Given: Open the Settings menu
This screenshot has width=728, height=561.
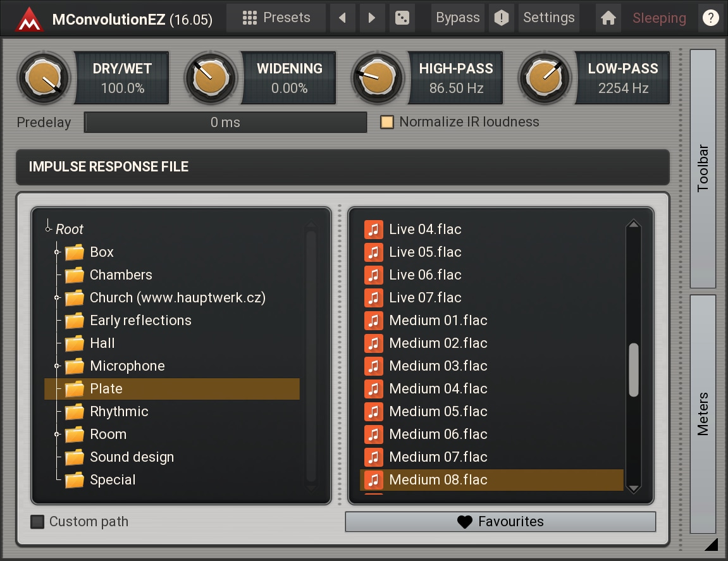Looking at the screenshot, I should tap(549, 18).
